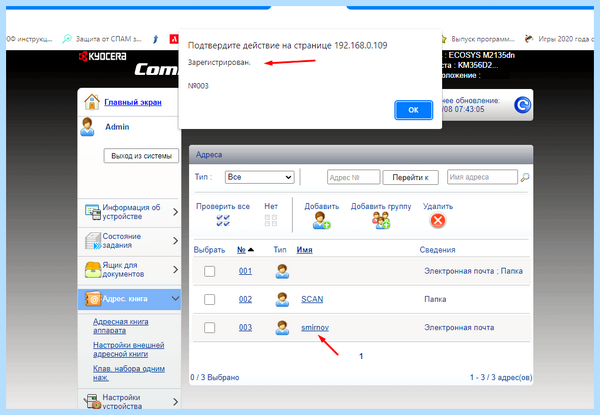Click Добавить add contact icon

coord(321,221)
